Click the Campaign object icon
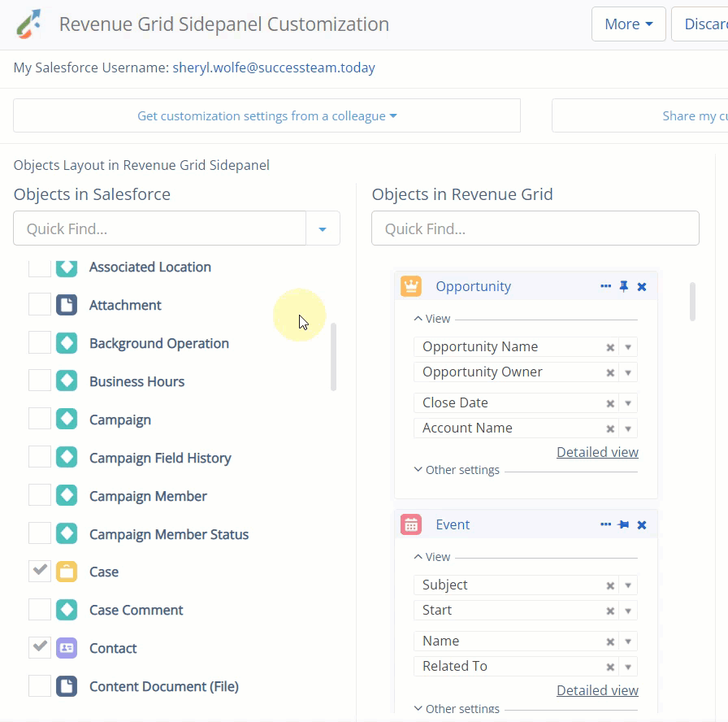 point(67,419)
